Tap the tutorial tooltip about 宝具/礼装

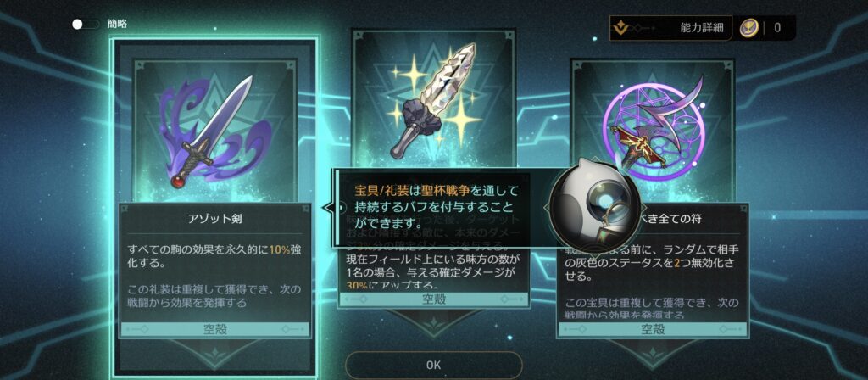tap(437, 208)
